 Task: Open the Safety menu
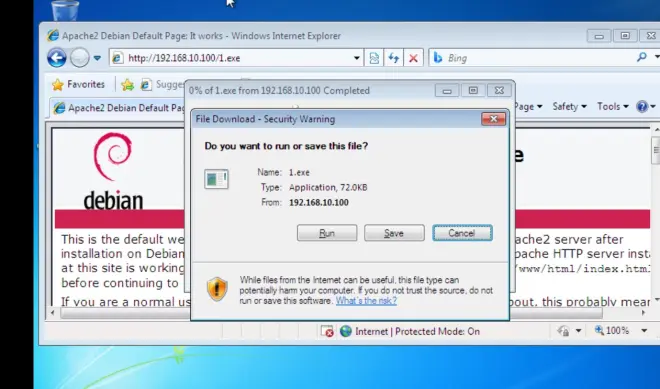pos(569,107)
